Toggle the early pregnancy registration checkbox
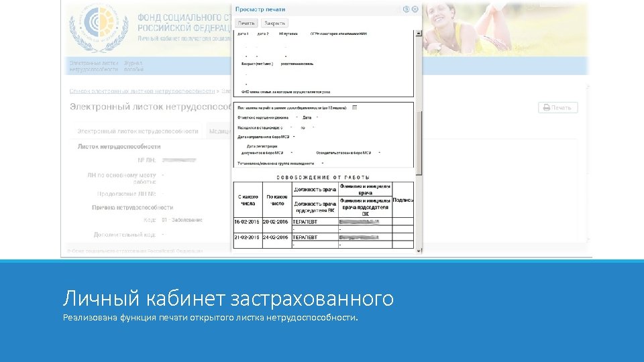Image resolution: width=644 pixels, height=362 pixels. [354, 107]
